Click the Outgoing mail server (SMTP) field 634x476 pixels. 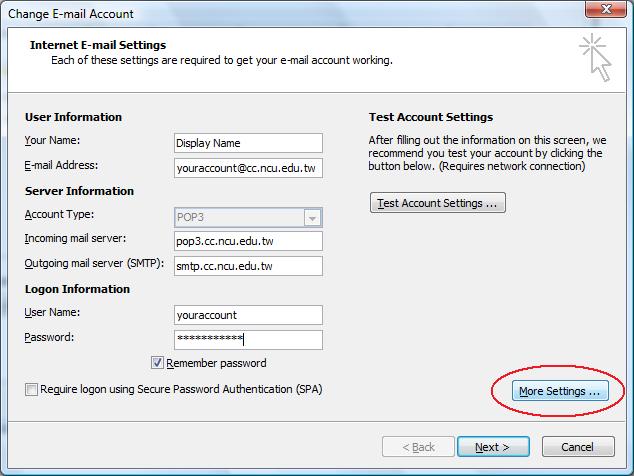pyautogui.click(x=247, y=266)
